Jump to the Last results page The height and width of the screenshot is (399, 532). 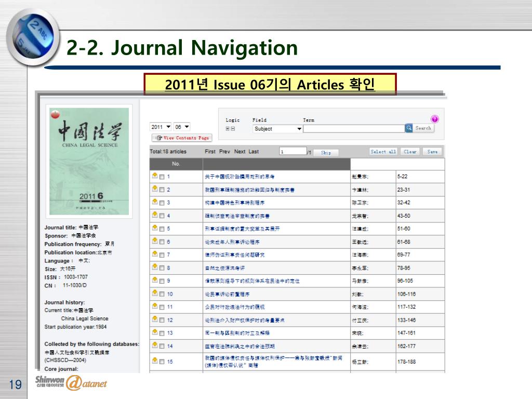pyautogui.click(x=254, y=152)
